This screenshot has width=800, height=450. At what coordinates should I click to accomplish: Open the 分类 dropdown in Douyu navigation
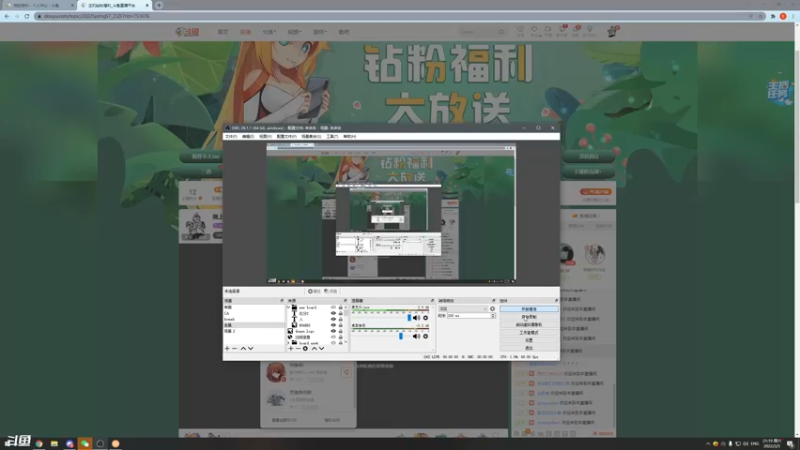click(269, 32)
